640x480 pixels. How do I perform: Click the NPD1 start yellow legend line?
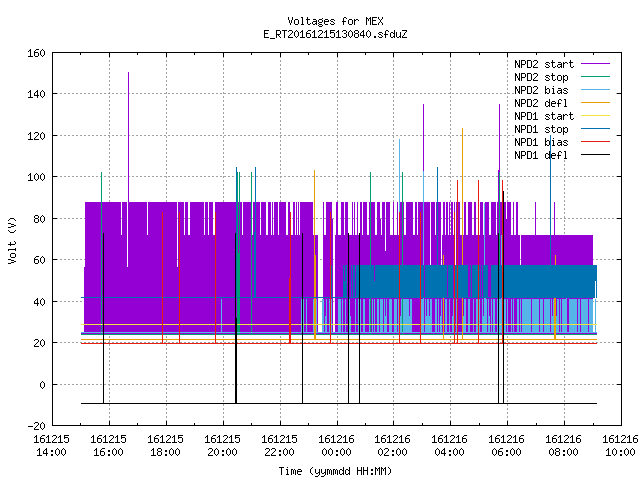pyautogui.click(x=595, y=116)
